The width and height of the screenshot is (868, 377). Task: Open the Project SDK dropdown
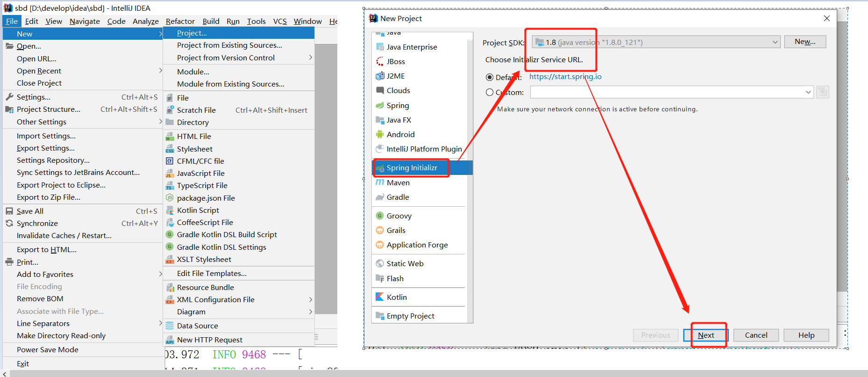point(656,42)
